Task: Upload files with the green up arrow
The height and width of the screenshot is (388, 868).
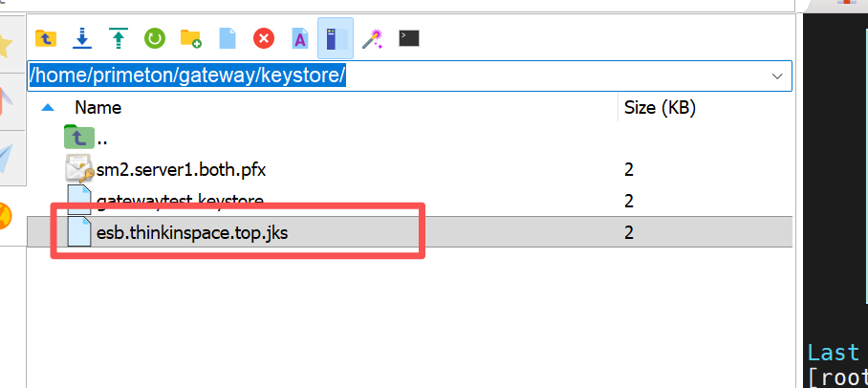Action: pyautogui.click(x=119, y=38)
